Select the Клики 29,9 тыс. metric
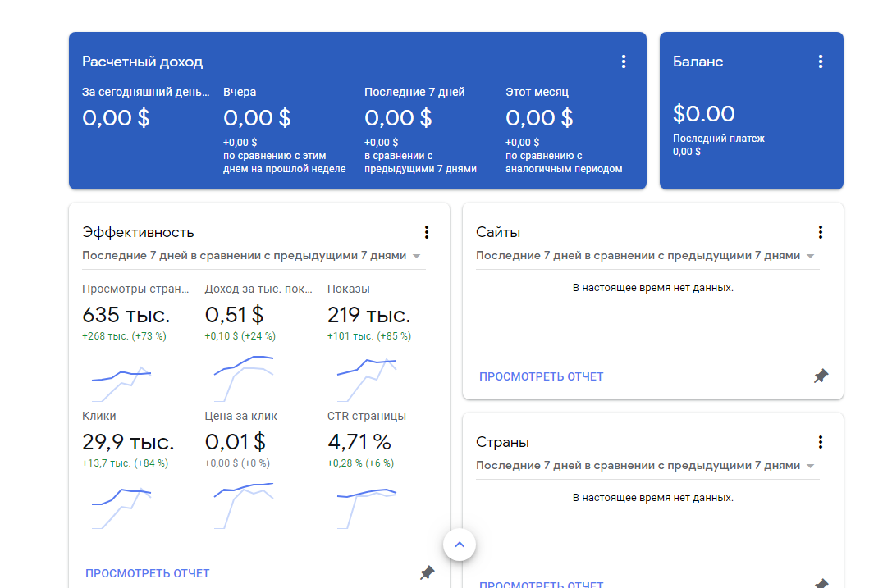This screenshot has height=588, width=892. point(128,442)
